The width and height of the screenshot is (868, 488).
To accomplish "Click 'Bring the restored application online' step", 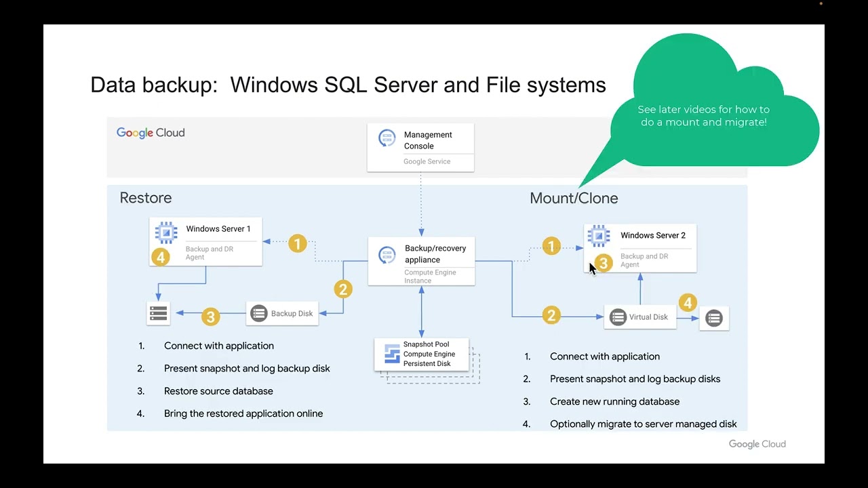I will coord(243,413).
